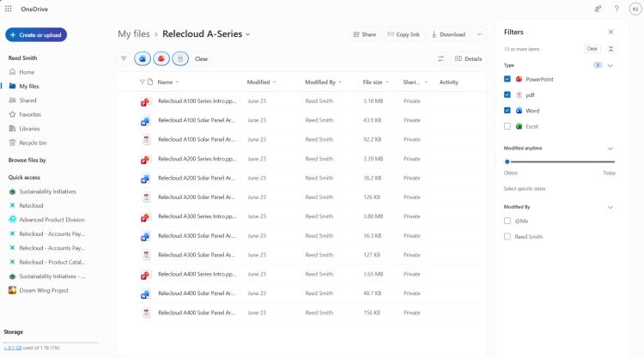Close the Filters panel
Viewport: 644px width, 358px height.
(x=611, y=32)
